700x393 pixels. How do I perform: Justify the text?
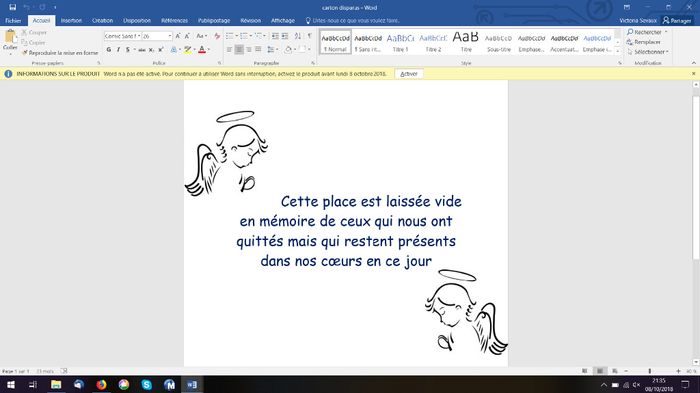(258, 50)
